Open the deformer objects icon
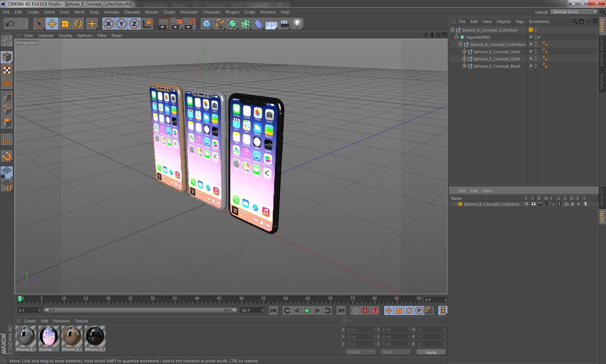This screenshot has height=364, width=606. coord(258,24)
